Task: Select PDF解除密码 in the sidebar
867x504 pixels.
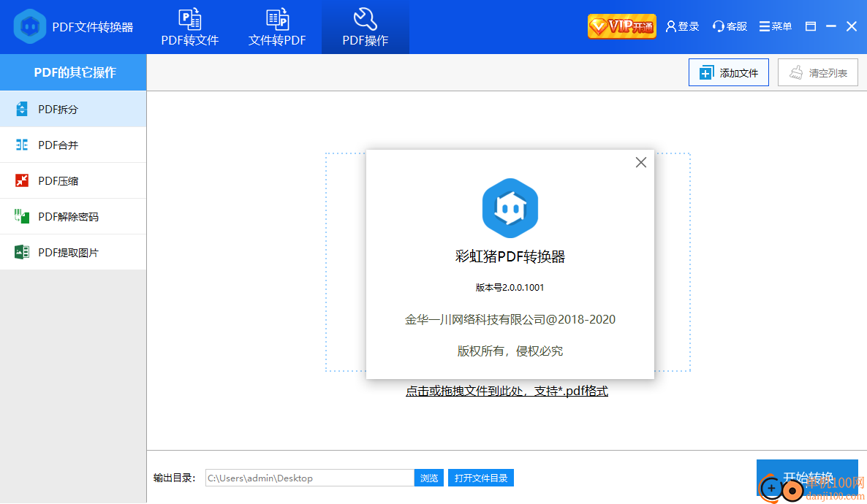Action: (x=73, y=217)
